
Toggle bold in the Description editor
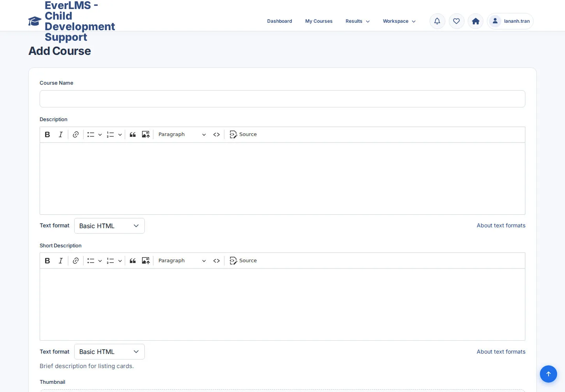coord(47,134)
